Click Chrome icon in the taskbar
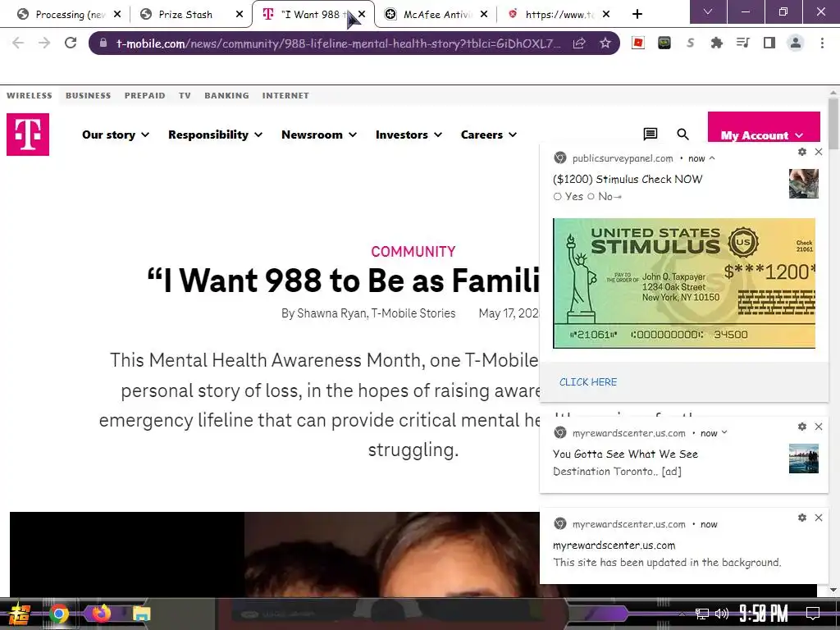 click(59, 614)
